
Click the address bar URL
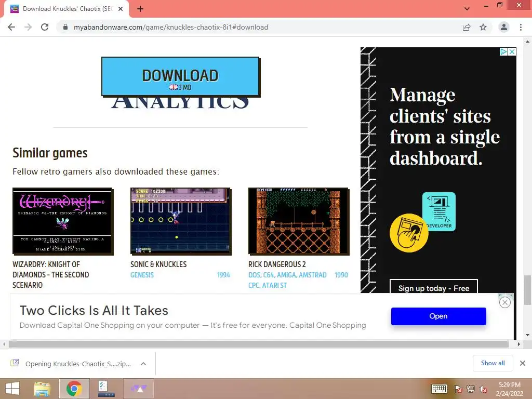(171, 27)
